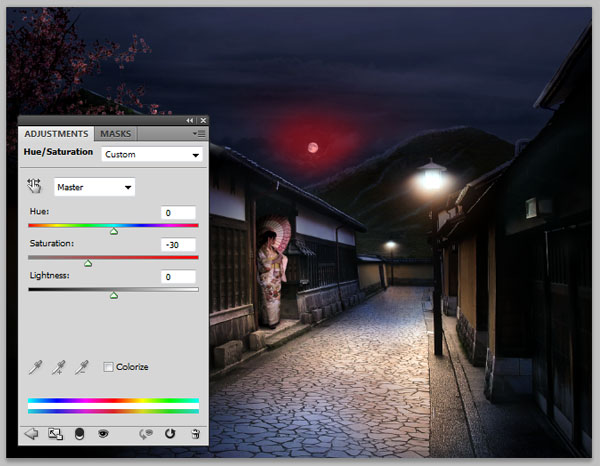
Task: Click the bright street lamp on canvas
Action: click(432, 179)
